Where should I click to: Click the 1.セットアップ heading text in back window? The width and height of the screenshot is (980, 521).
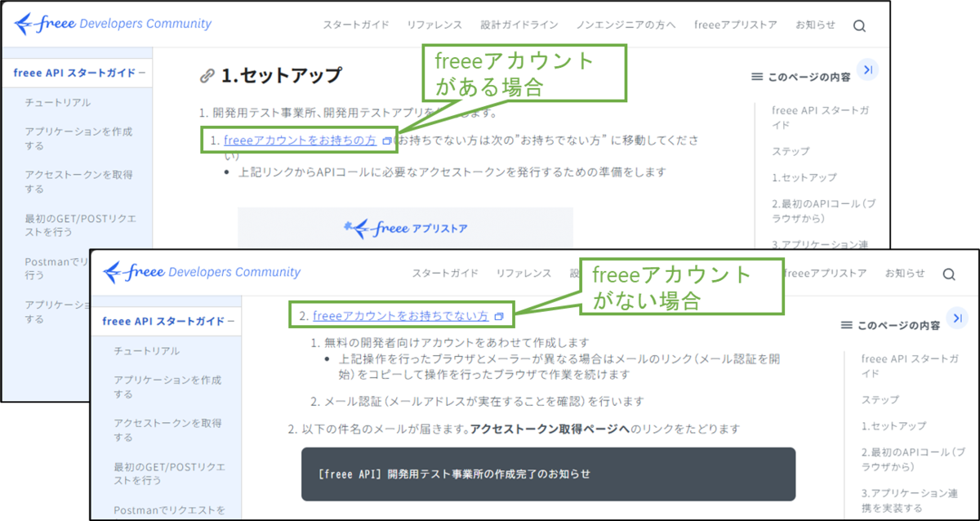(282, 75)
